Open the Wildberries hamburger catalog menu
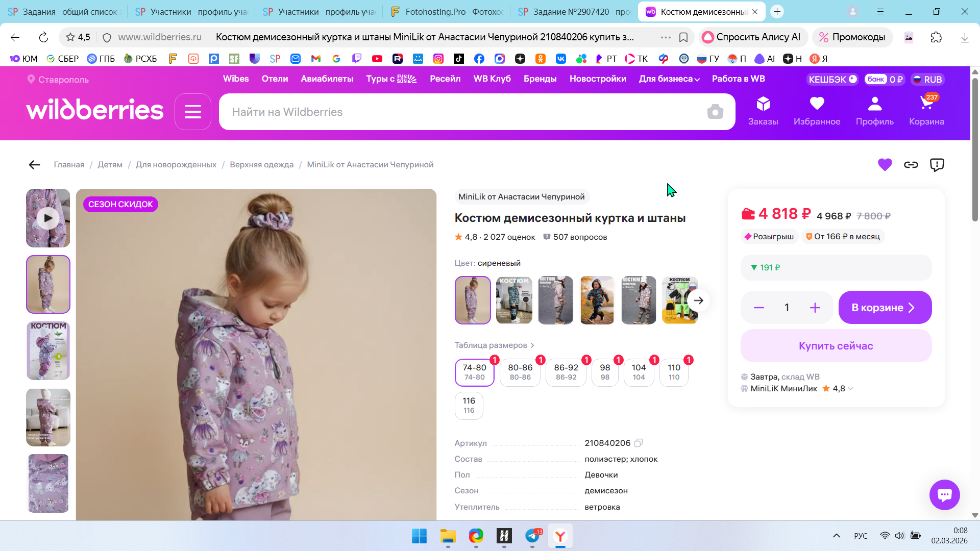980x551 pixels. 192,112
